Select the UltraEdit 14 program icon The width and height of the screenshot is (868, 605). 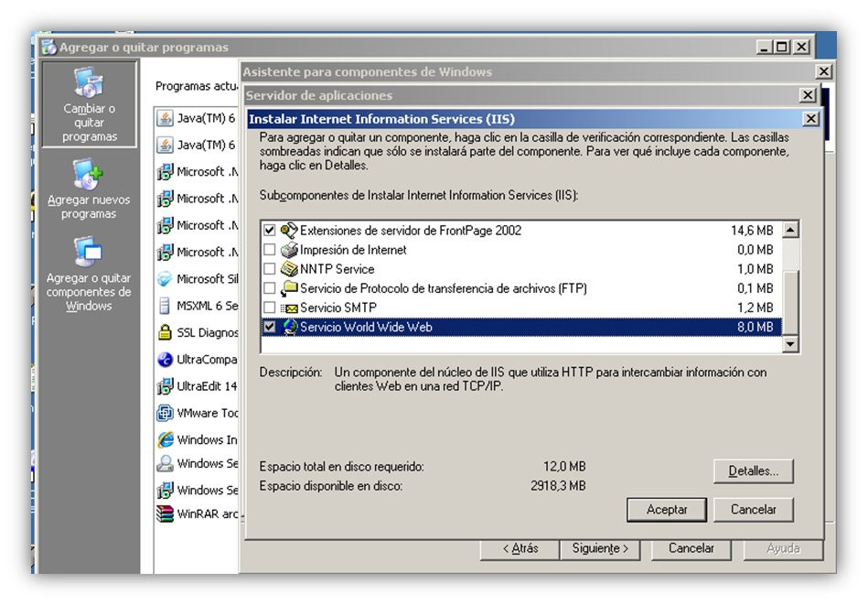(x=165, y=385)
